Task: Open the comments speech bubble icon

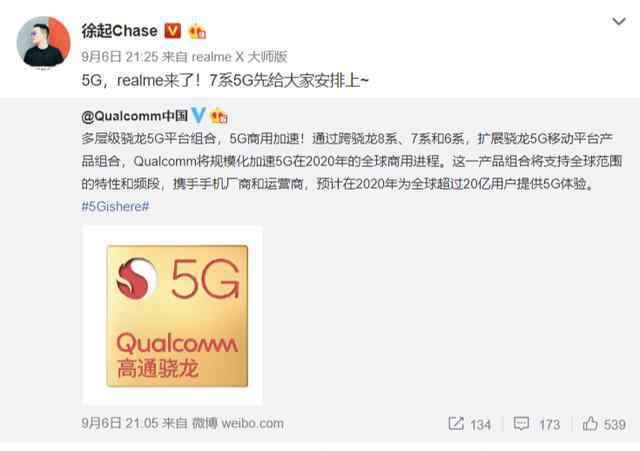Action: 521,423
